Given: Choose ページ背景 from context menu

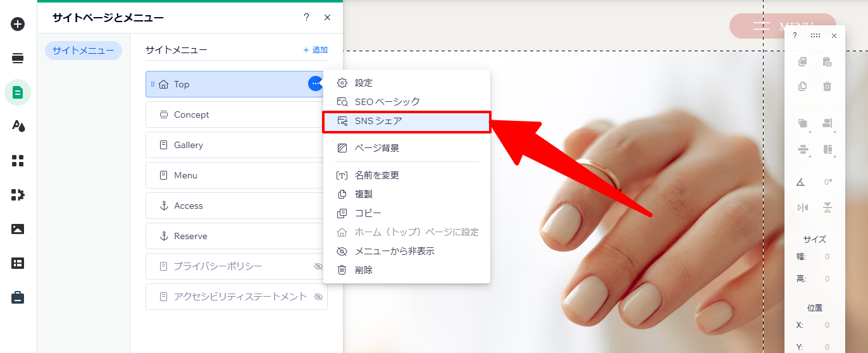Looking at the screenshot, I should click(407, 148).
